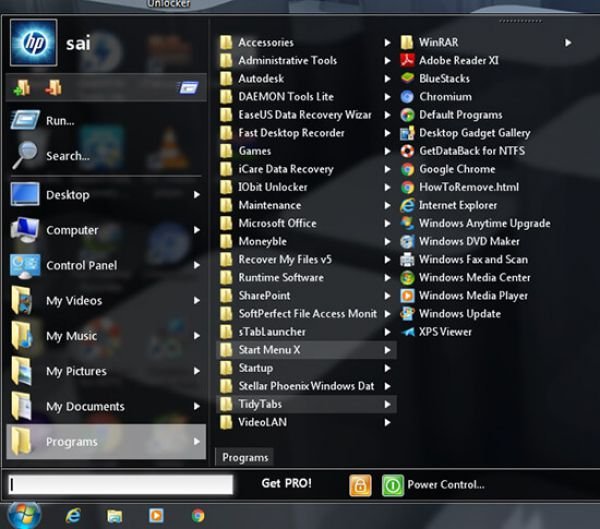Click the HP user avatar picture
600x529 pixels.
34,42
